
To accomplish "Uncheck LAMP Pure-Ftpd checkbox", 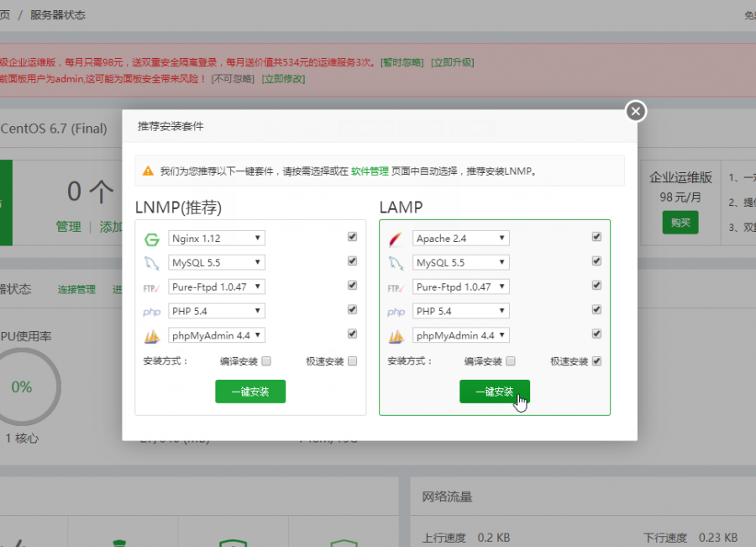I will 596,285.
